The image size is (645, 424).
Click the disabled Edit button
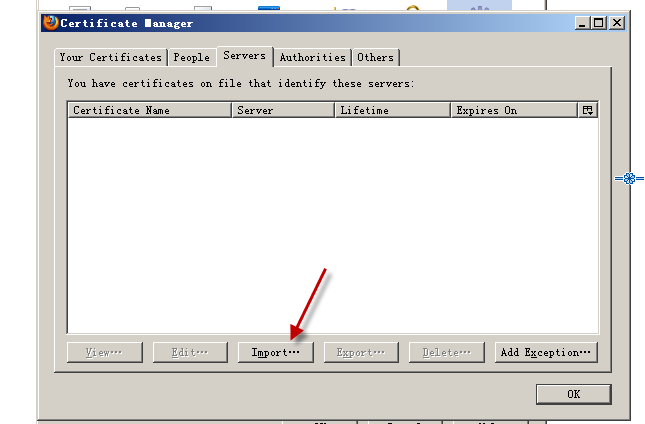coord(190,352)
